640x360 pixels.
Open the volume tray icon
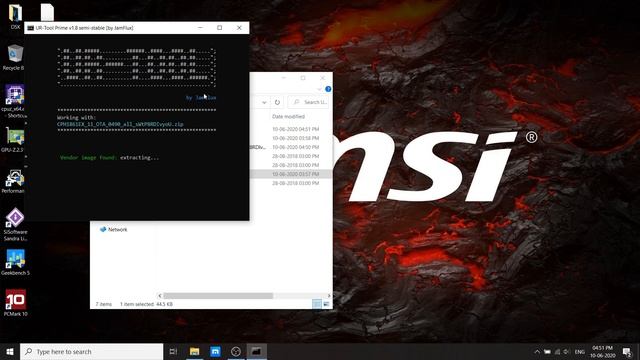[x=567, y=351]
